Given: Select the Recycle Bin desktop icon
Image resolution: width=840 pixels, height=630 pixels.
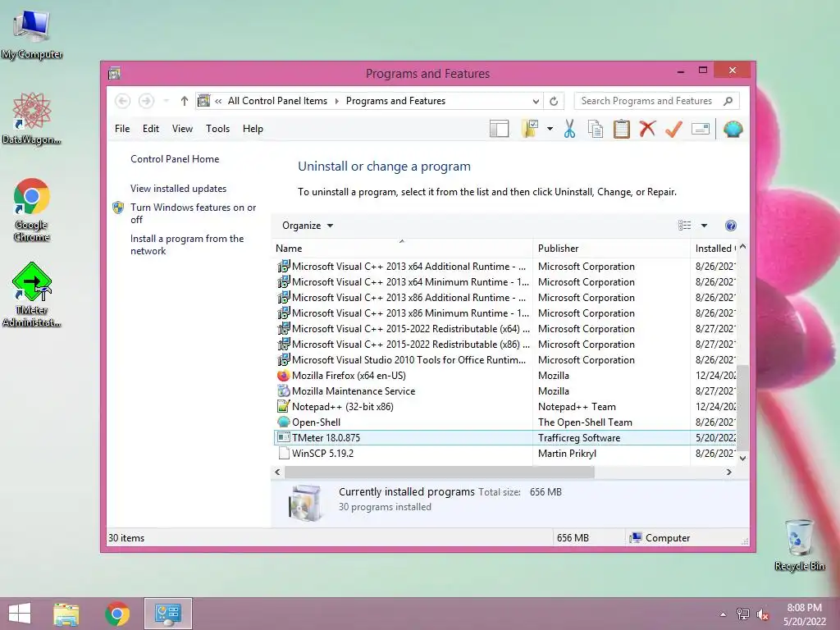Looking at the screenshot, I should click(x=799, y=545).
